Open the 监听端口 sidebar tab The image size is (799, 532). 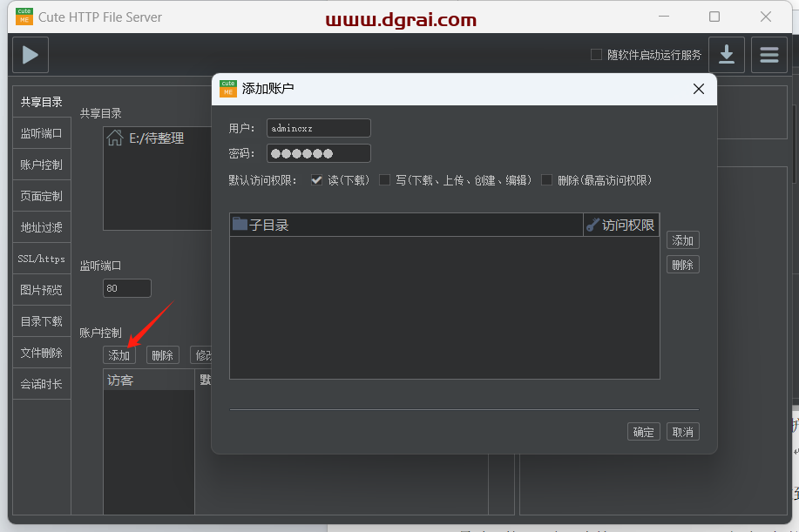[42, 133]
